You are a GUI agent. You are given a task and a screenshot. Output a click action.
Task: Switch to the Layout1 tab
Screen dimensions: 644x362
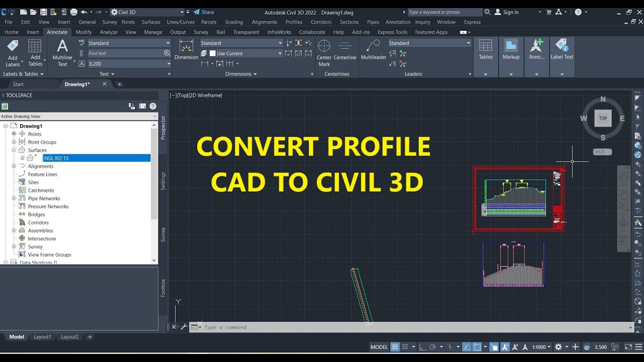tap(42, 337)
